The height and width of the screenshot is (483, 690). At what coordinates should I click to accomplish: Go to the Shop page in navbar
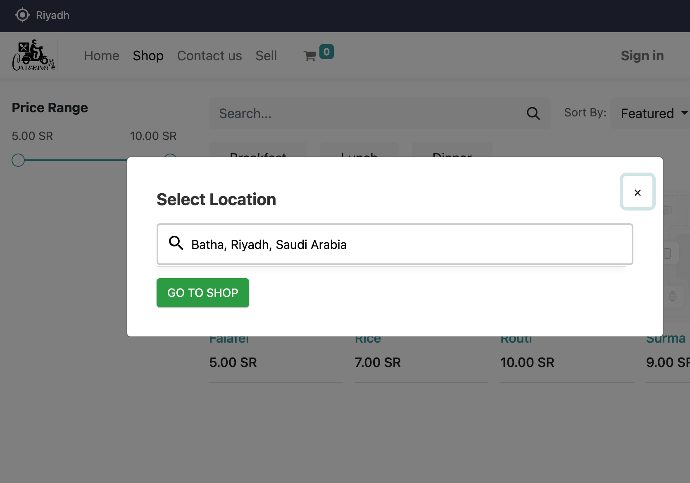(148, 56)
